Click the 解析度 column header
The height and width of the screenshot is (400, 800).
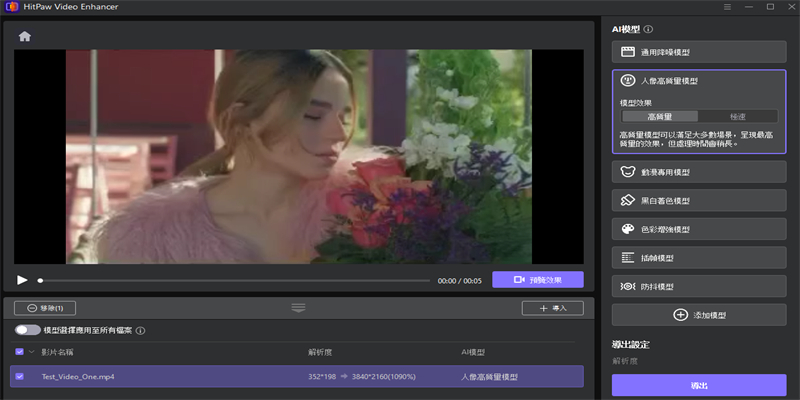pyautogui.click(x=320, y=352)
